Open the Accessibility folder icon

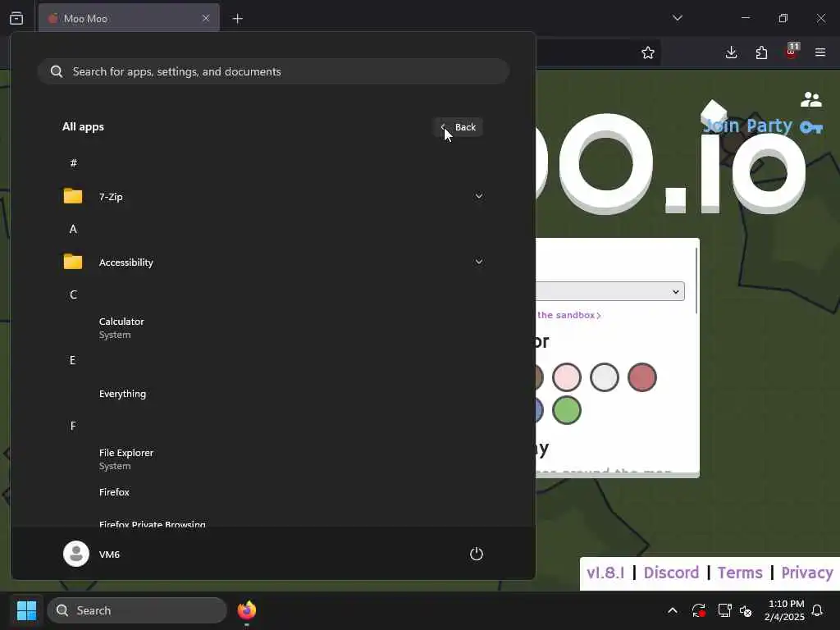(x=73, y=262)
